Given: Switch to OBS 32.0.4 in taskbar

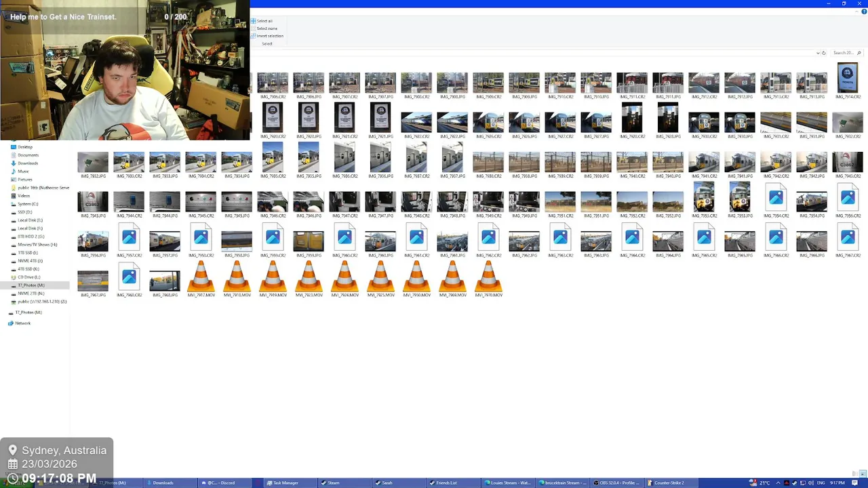Looking at the screenshot, I should [x=618, y=483].
